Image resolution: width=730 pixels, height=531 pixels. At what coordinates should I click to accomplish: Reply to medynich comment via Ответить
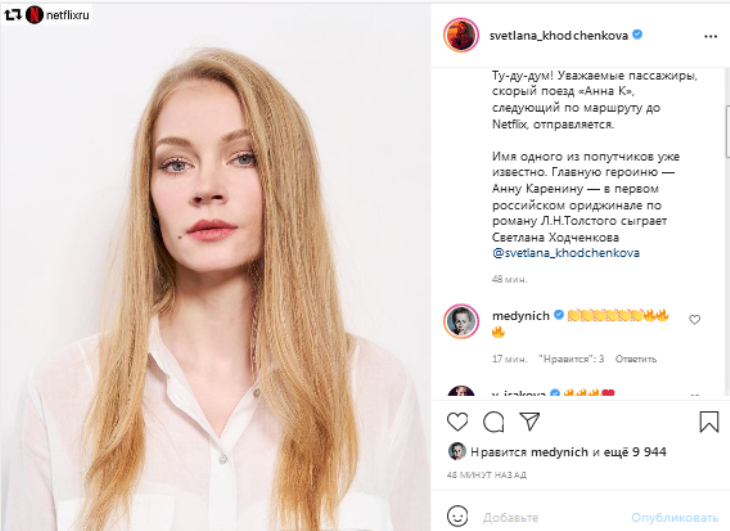(635, 359)
